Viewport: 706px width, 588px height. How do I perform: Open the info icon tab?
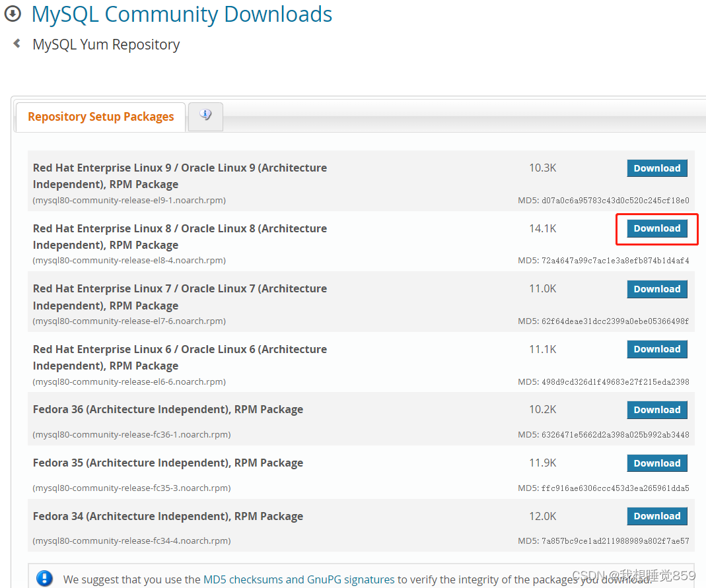pyautogui.click(x=205, y=117)
